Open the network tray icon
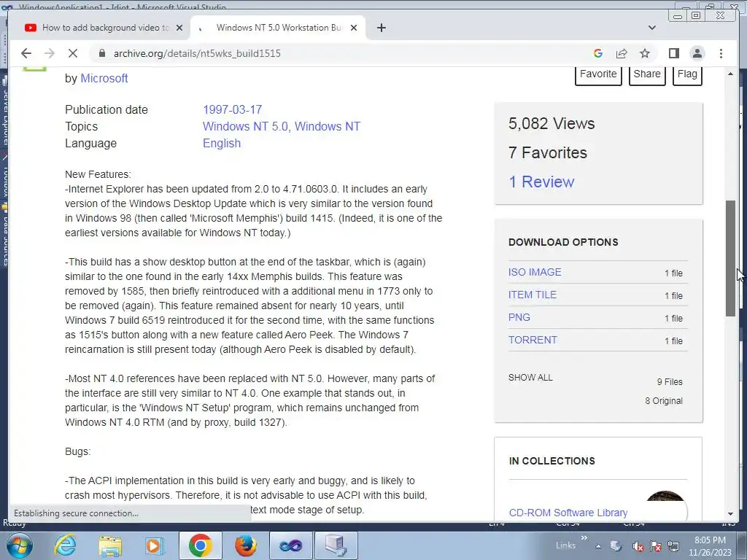 (x=673, y=546)
